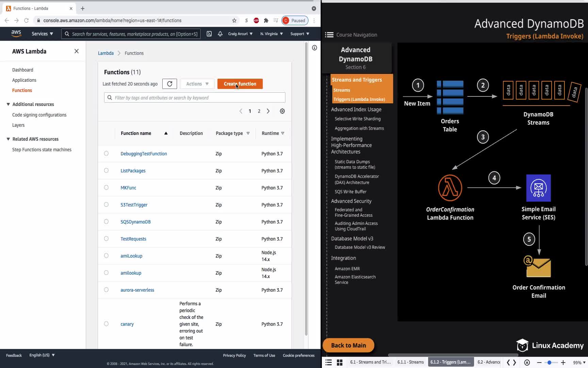The height and width of the screenshot is (368, 588).
Task: Go to the next slide arrow
Action: (514, 363)
